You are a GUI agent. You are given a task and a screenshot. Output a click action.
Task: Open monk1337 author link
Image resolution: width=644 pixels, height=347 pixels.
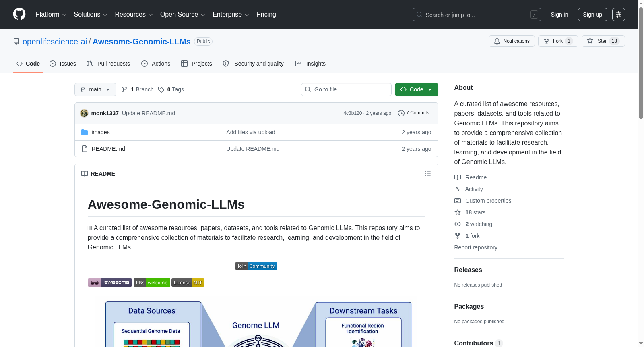(x=105, y=113)
